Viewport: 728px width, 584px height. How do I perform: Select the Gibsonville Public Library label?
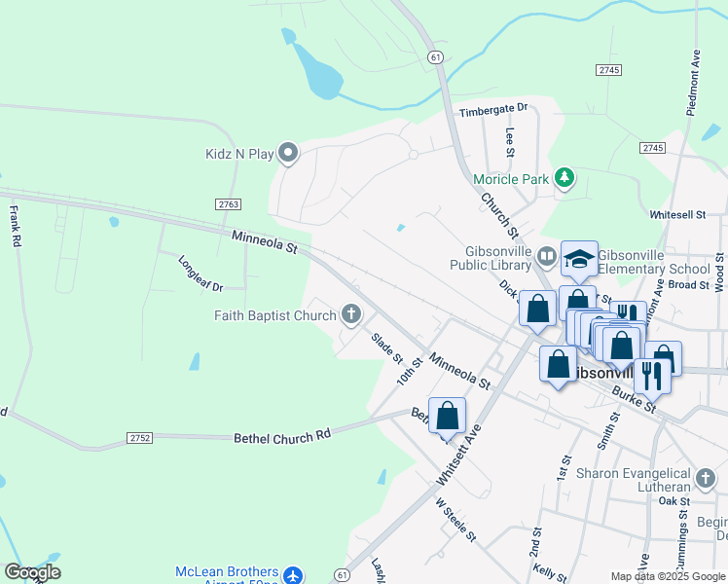point(491,258)
